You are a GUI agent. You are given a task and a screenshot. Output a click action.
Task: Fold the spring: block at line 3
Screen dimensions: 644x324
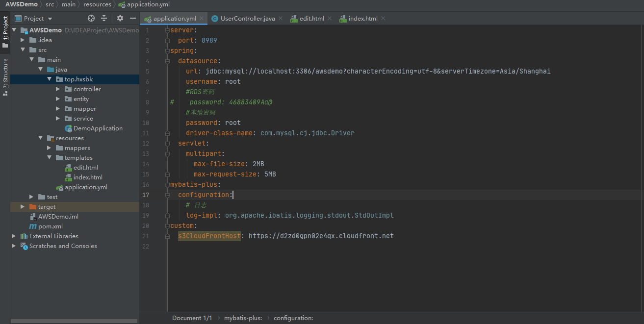click(167, 50)
